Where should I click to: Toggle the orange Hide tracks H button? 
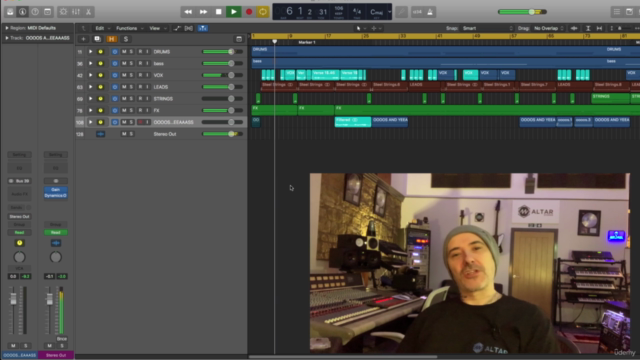coord(111,39)
